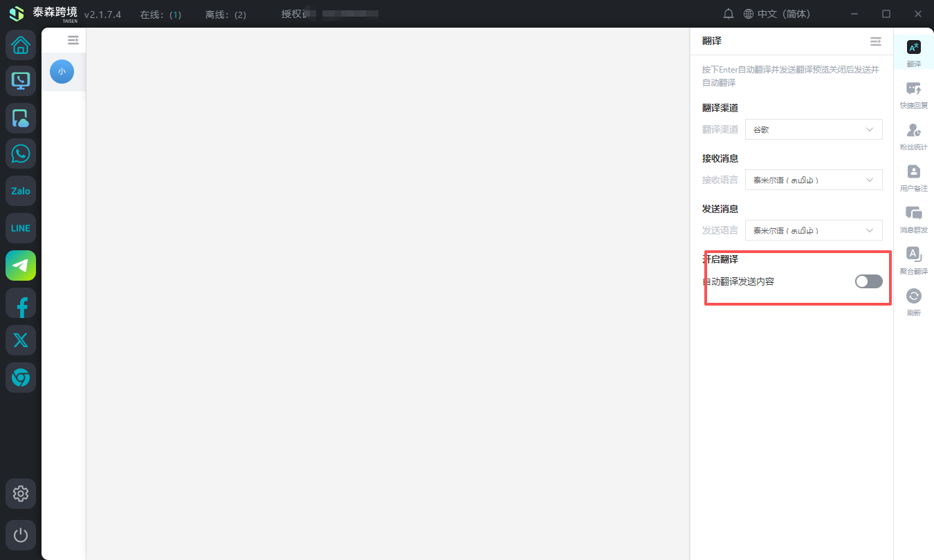Open the 发送语言 language dropdown

tap(813, 230)
